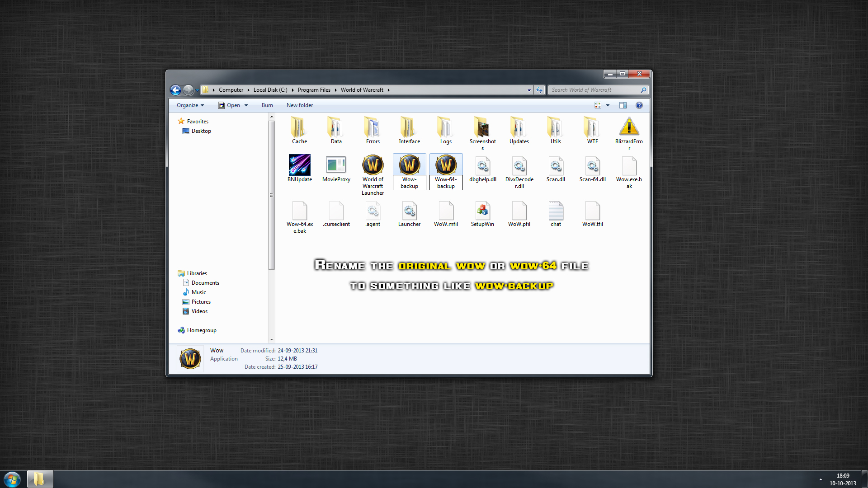Screen dimensions: 868x488
Task: Expand the arrow after World of Warcraft
Action: (x=388, y=90)
